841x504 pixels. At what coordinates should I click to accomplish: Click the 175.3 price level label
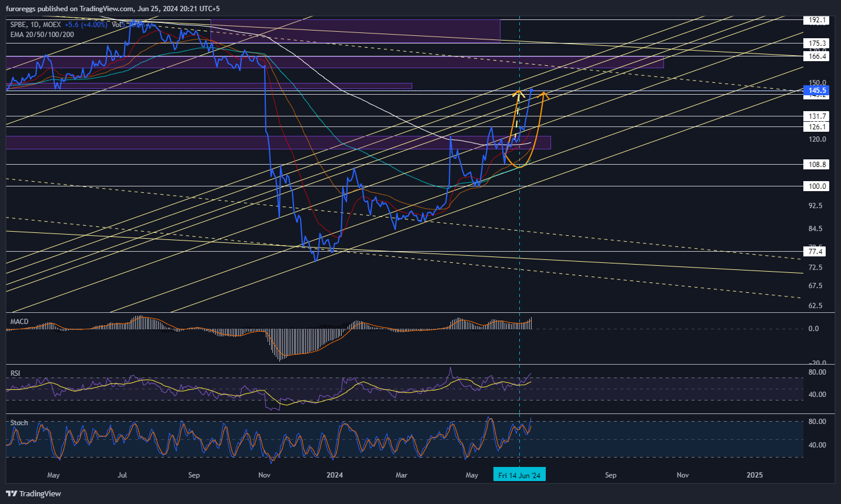[817, 44]
